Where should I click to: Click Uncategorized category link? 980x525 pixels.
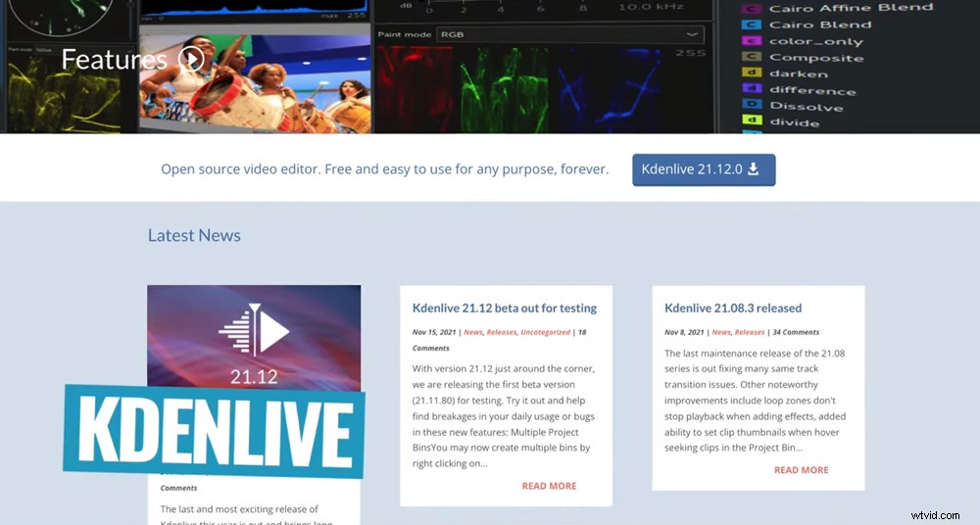pos(545,332)
